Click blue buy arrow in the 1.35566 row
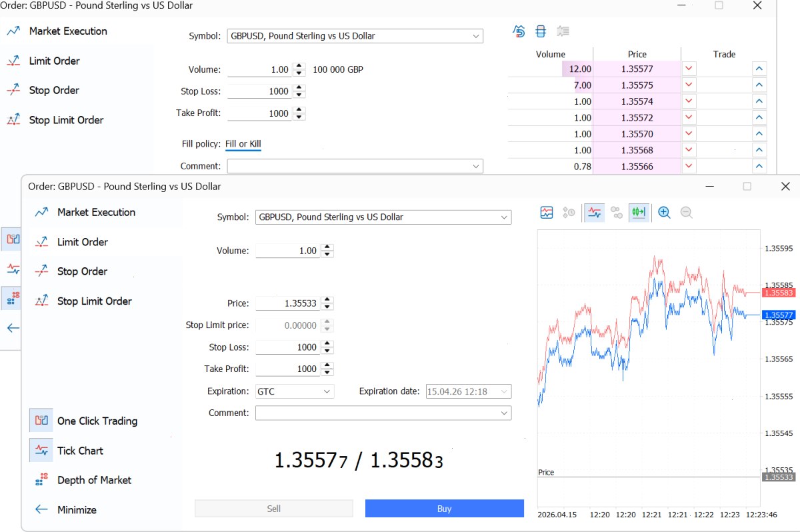 759,167
